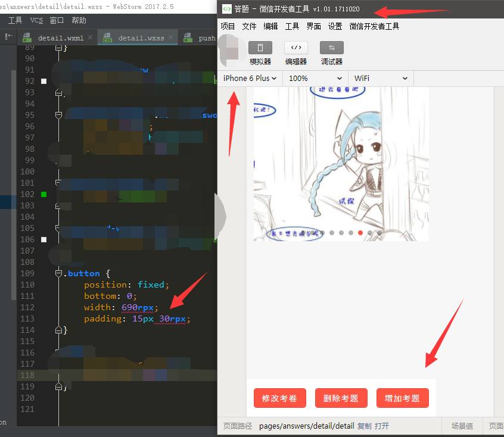Click the 复制 link beside page path

coord(364,426)
